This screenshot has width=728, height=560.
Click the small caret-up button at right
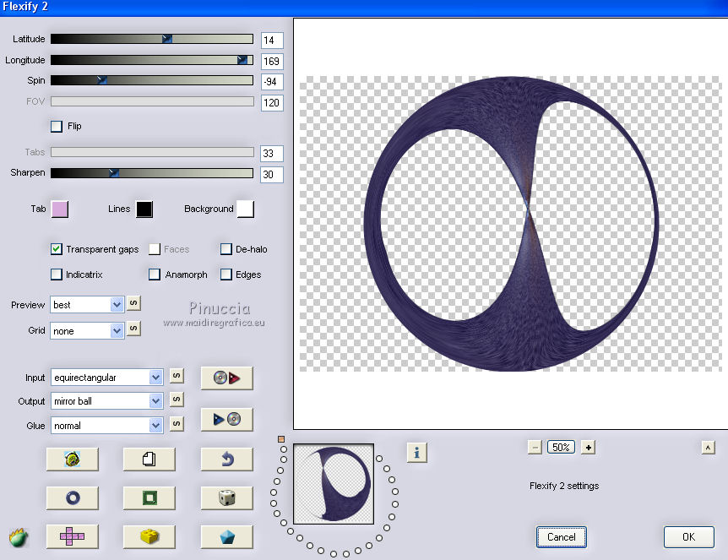pyautogui.click(x=708, y=448)
